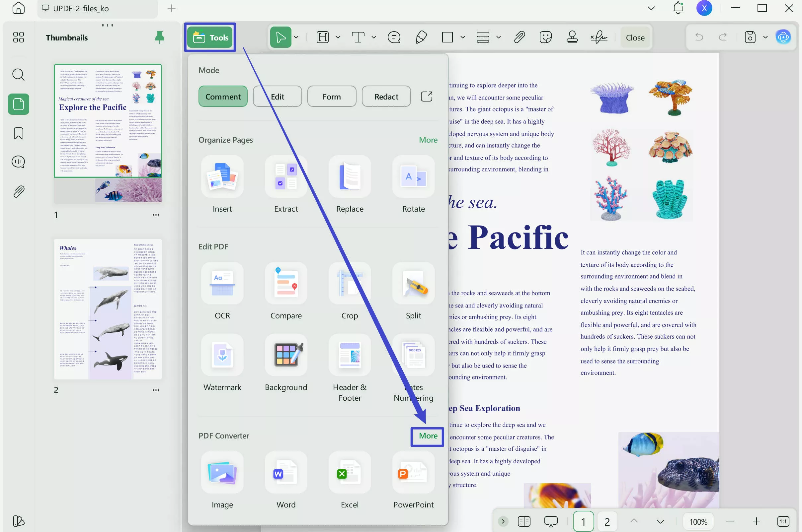
Task: Switch to Form mode
Action: tap(331, 97)
